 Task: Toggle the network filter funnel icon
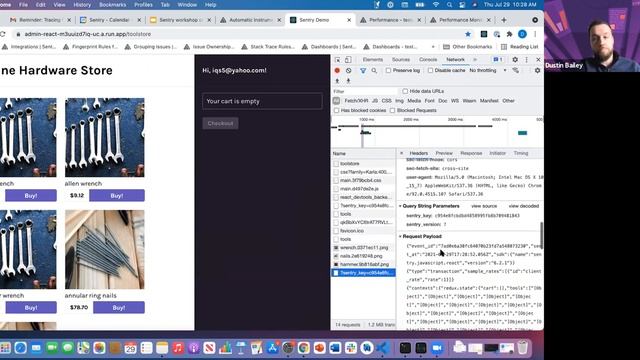point(363,71)
